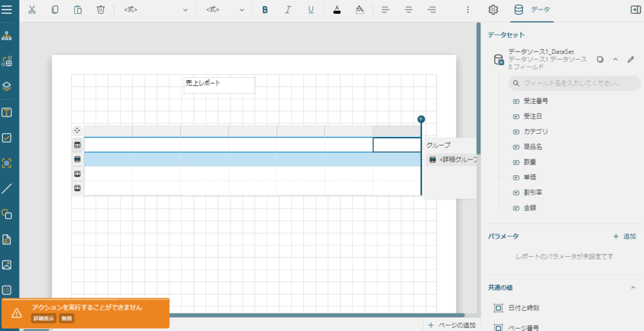644x331 pixels.
Task: Collapse the データソース1_DataSet field list
Action: pyautogui.click(x=615, y=60)
